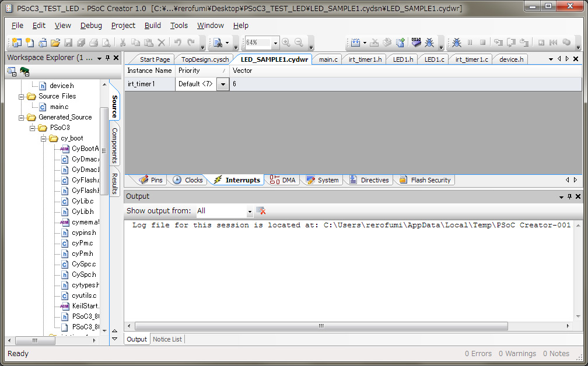Image resolution: width=588 pixels, height=366 pixels.
Task: Switch to the Flash Security tab
Action: click(425, 180)
